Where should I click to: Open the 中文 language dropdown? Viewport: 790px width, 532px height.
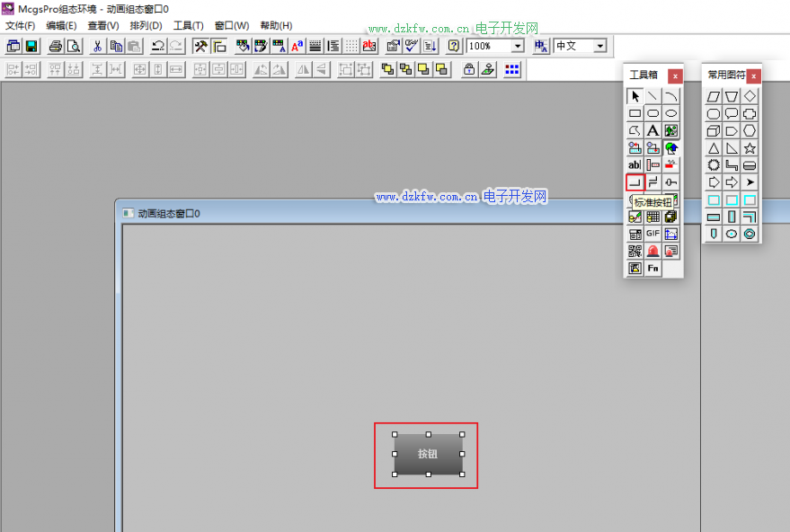coord(600,46)
